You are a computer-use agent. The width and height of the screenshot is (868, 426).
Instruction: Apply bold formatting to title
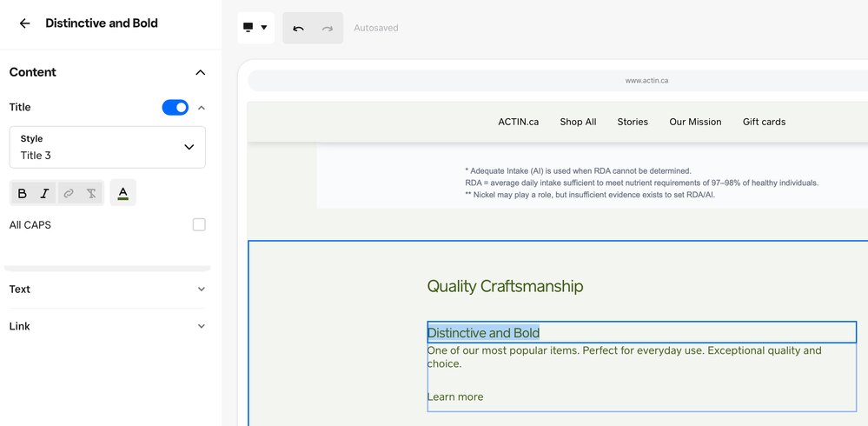pos(23,193)
